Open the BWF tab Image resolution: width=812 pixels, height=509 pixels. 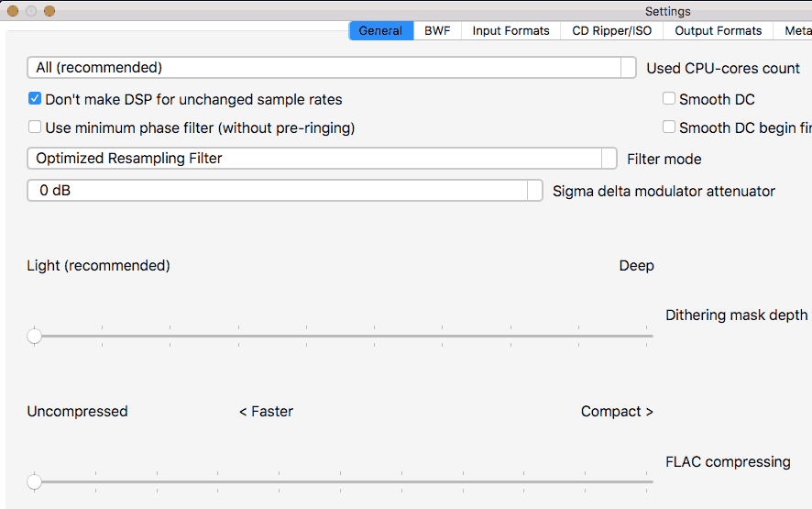[x=437, y=30]
